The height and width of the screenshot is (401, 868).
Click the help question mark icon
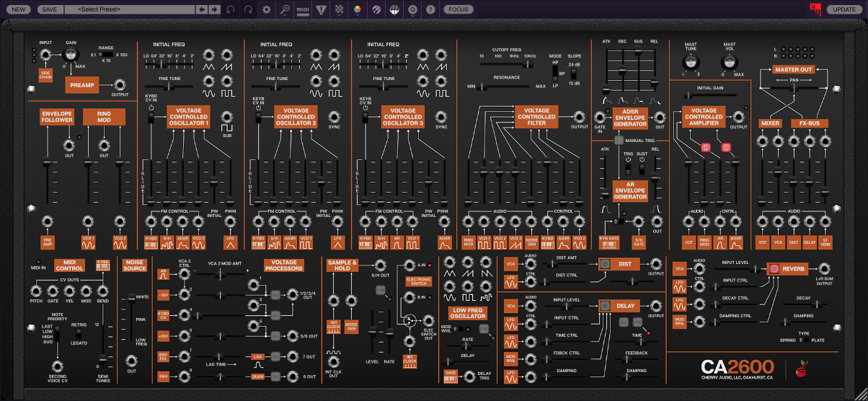[x=430, y=9]
